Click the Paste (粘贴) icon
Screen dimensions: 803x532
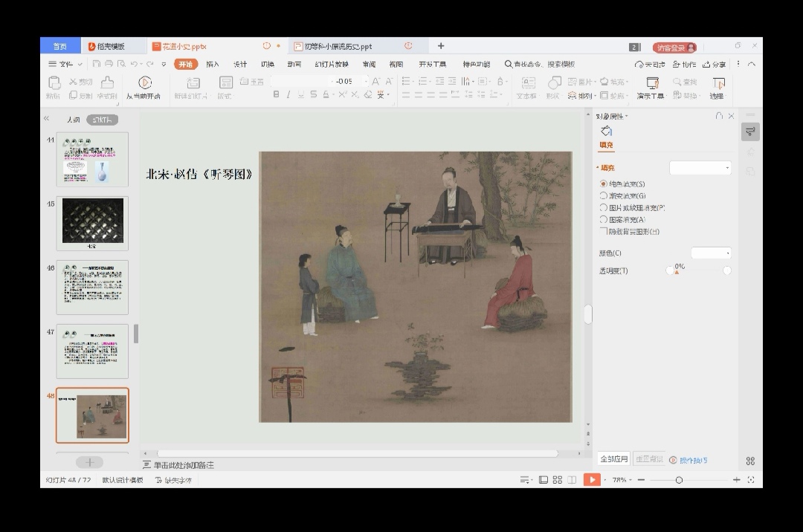tap(54, 83)
